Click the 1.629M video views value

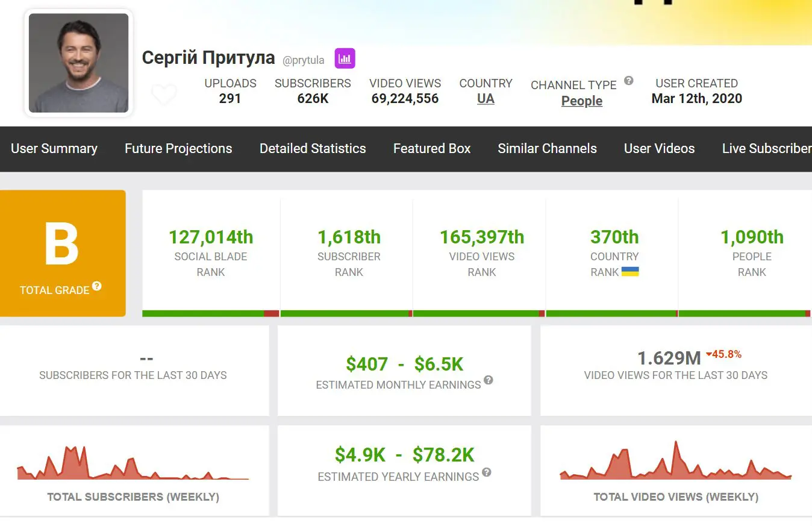coord(669,358)
